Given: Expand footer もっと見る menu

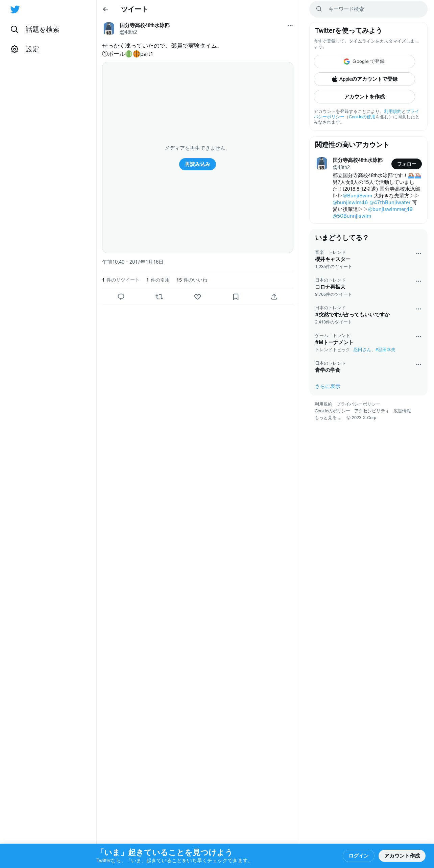Looking at the screenshot, I should (x=328, y=418).
